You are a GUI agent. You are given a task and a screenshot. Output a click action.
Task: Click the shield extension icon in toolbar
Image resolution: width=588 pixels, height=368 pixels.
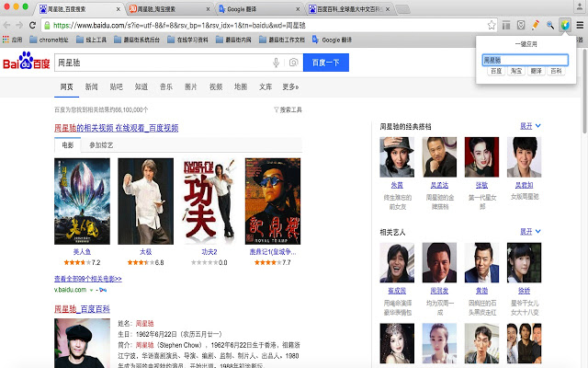point(521,25)
